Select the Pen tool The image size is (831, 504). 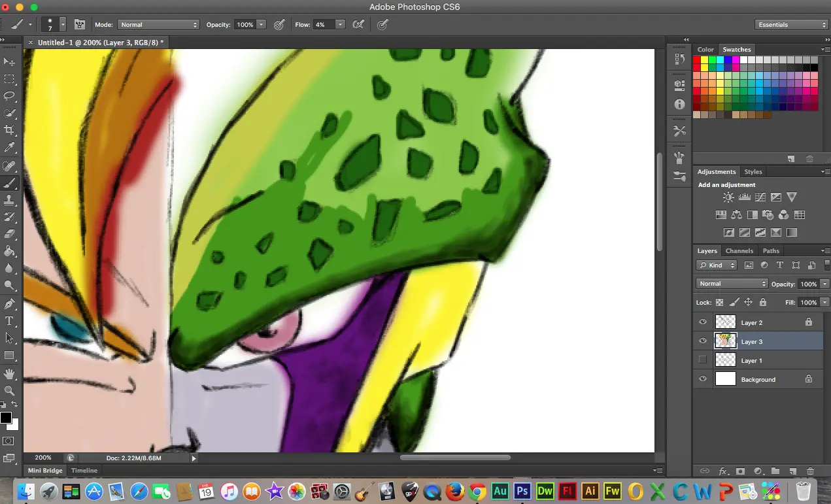9,304
